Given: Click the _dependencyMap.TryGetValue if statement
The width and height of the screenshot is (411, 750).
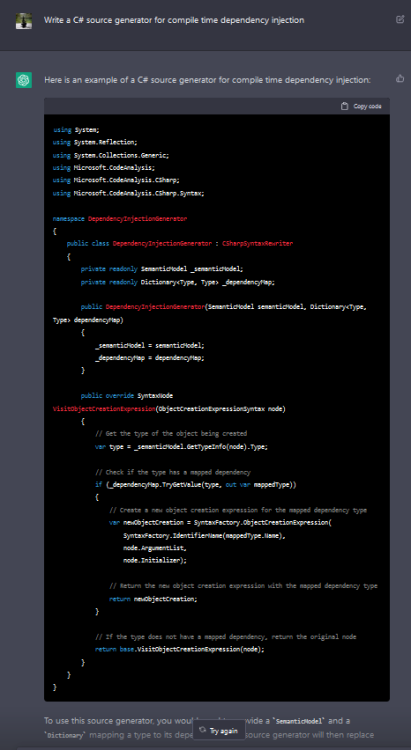Looking at the screenshot, I should (x=196, y=485).
